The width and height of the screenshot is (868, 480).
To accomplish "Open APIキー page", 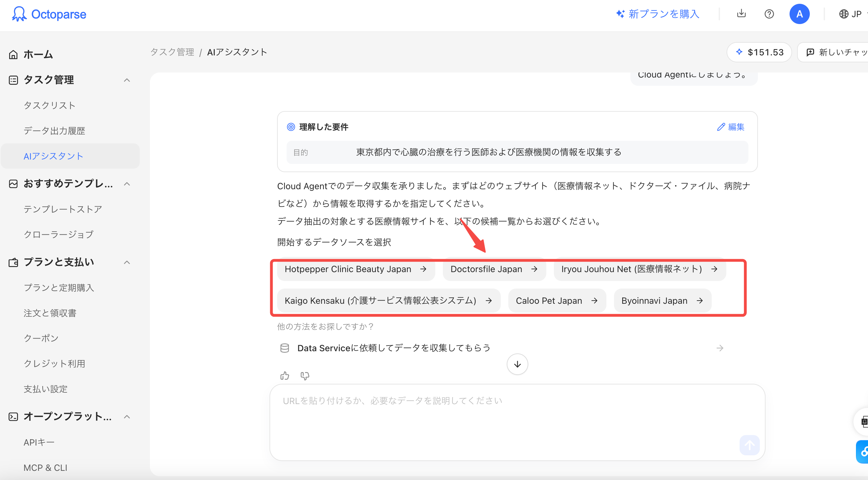I will point(39,442).
